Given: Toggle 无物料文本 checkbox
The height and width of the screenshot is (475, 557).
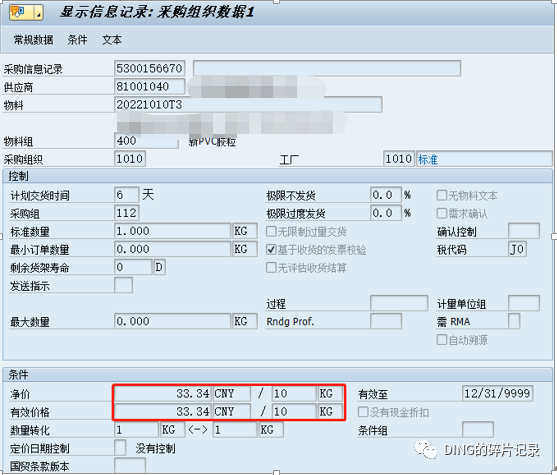Looking at the screenshot, I should click(442, 195).
